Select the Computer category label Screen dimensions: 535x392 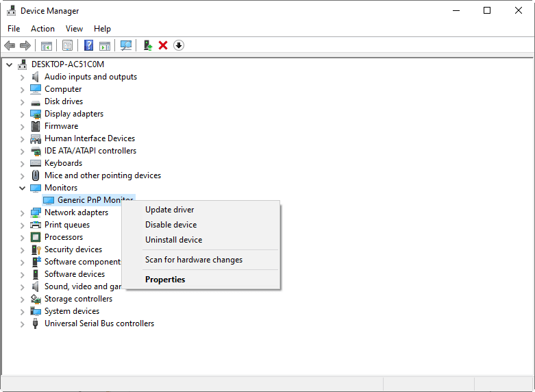[63, 89]
